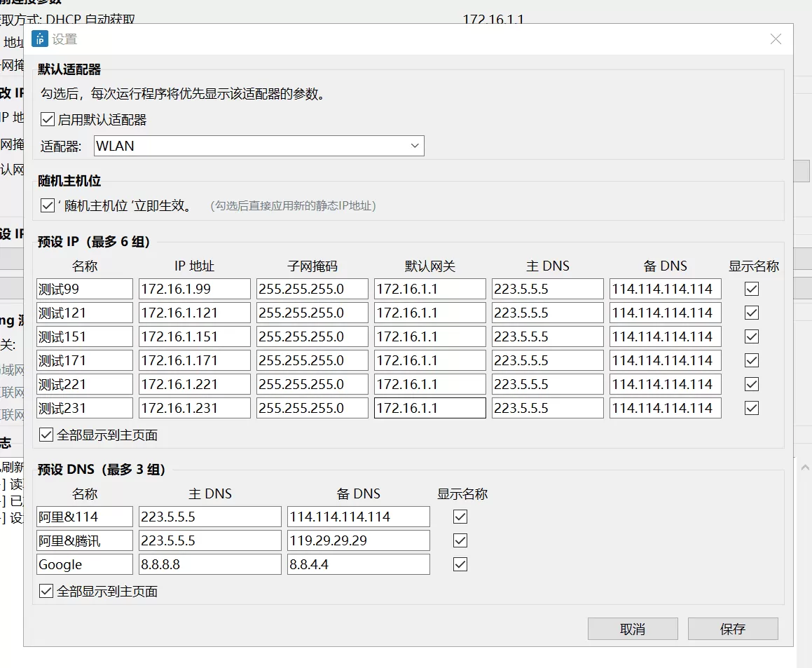This screenshot has height=668, width=812.
Task: Toggle 显示名称 checkbox for 测试151 row
Action: click(752, 336)
